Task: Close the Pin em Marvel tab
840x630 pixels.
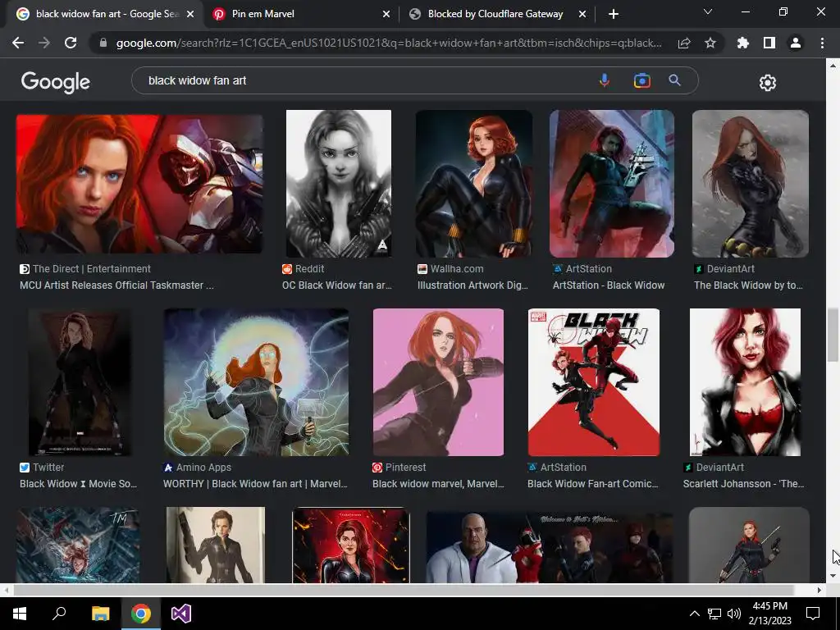Action: 386,15
